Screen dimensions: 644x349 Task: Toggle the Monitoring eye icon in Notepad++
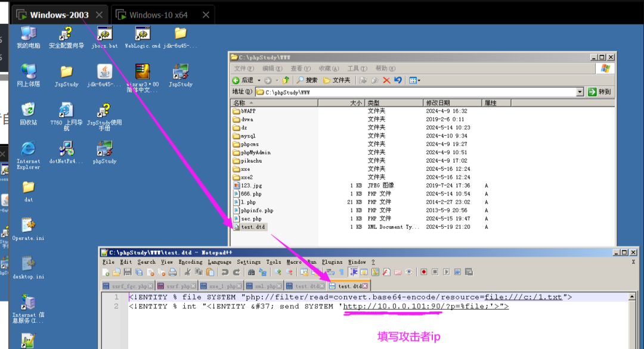click(x=408, y=272)
